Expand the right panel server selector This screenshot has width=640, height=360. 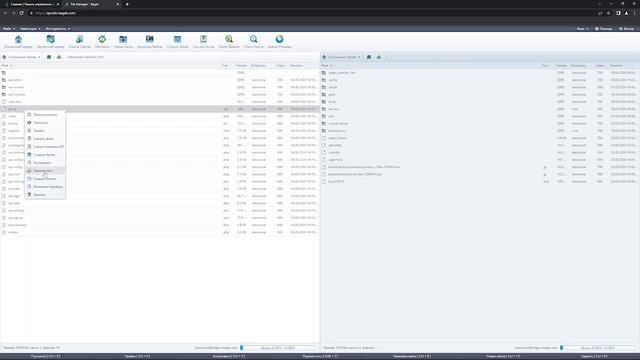342,57
